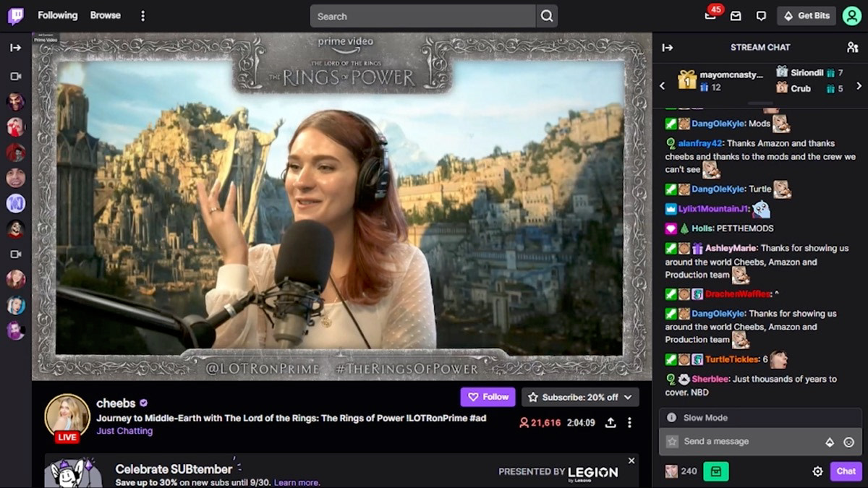
Task: Close the SUBtember banner
Action: tap(631, 461)
